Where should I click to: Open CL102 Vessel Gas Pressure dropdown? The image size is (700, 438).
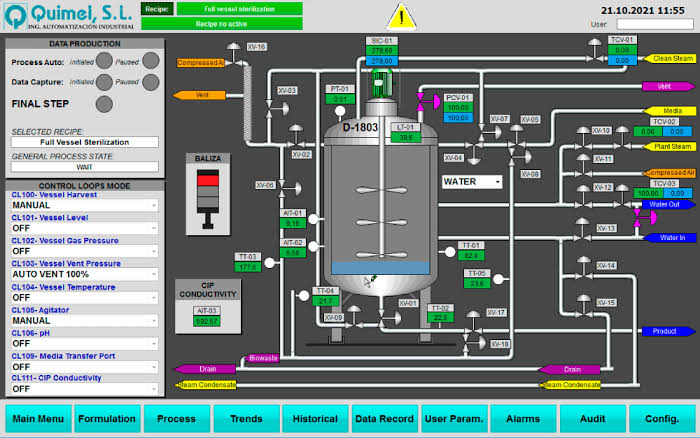tap(84, 251)
